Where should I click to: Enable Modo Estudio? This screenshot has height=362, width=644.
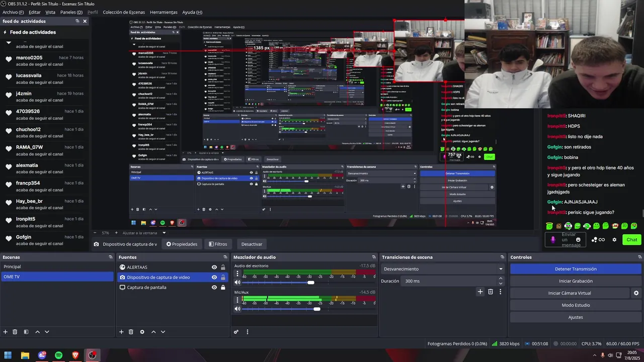click(576, 305)
